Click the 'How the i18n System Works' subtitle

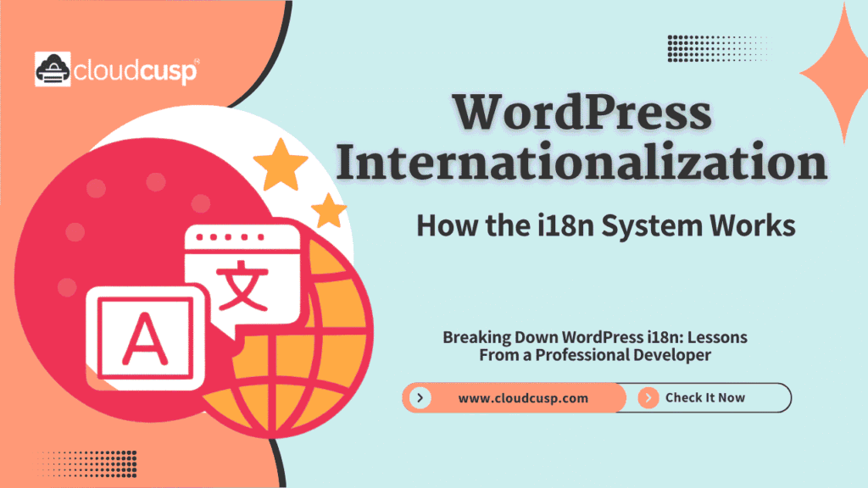tap(605, 225)
